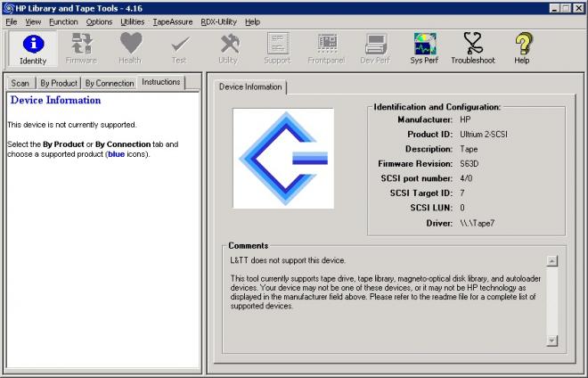Click the SCSI LUN value 0
Viewport: 588px width, 378px height.
point(462,208)
